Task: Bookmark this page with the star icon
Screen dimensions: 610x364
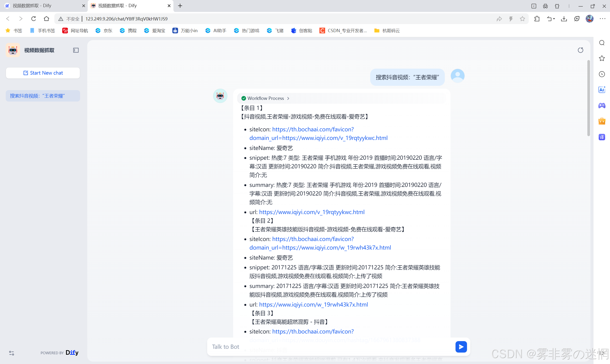Action: click(x=523, y=19)
